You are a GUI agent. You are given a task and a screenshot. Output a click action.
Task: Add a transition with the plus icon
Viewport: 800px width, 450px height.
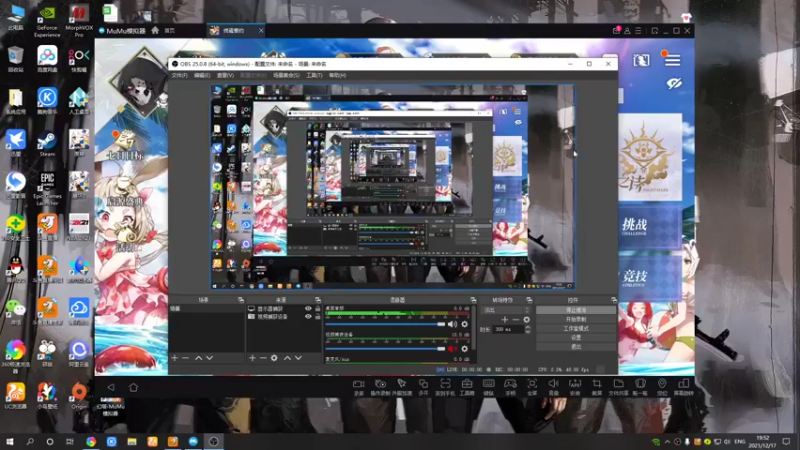click(505, 320)
